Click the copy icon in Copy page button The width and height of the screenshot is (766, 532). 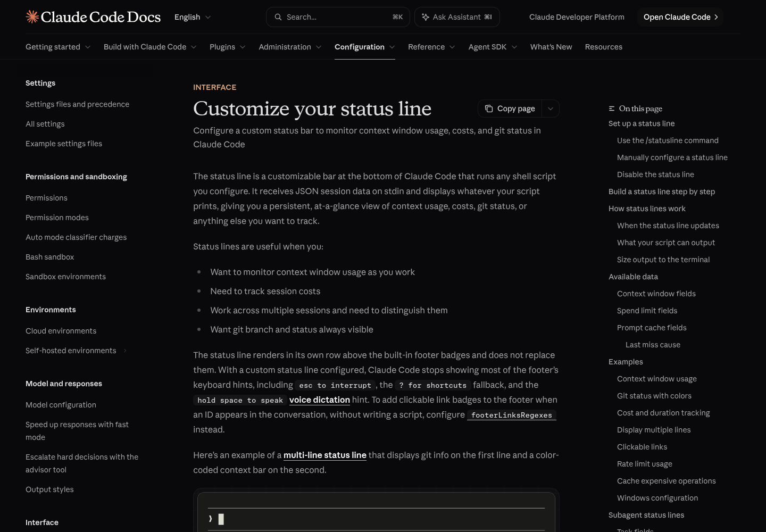pos(489,109)
